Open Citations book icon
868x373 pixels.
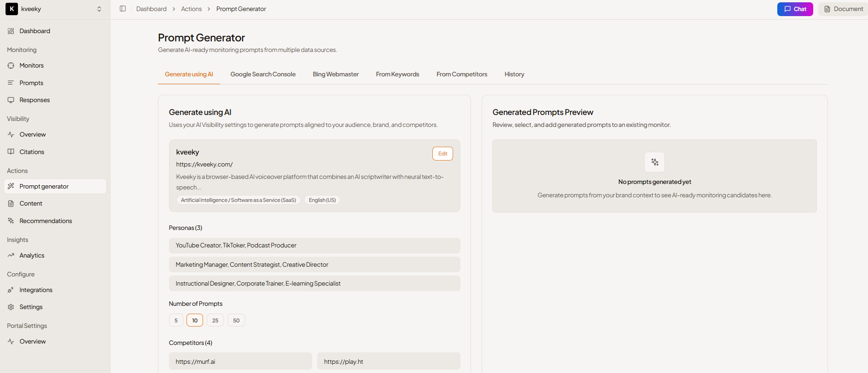tap(11, 152)
